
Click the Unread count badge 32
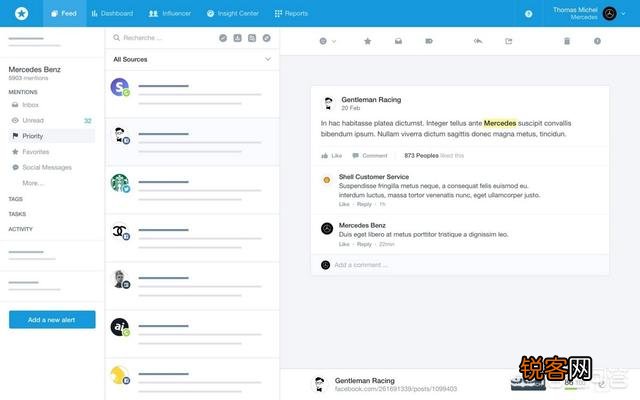click(x=88, y=121)
